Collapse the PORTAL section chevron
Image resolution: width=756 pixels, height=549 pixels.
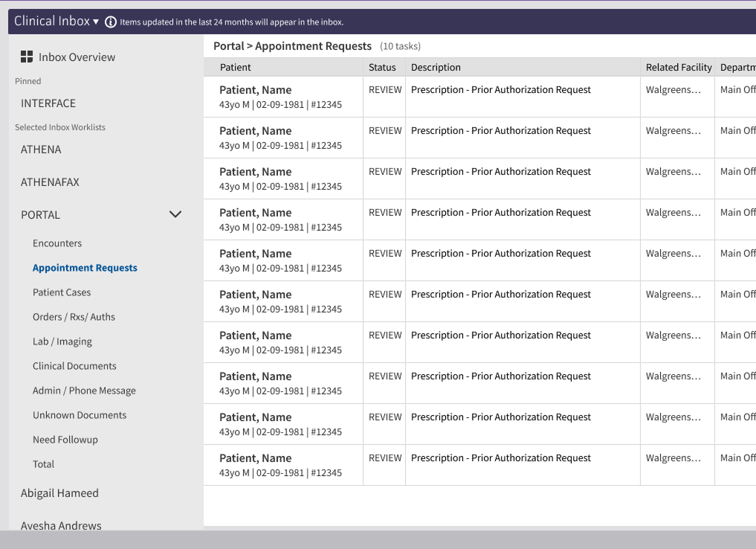click(x=175, y=214)
